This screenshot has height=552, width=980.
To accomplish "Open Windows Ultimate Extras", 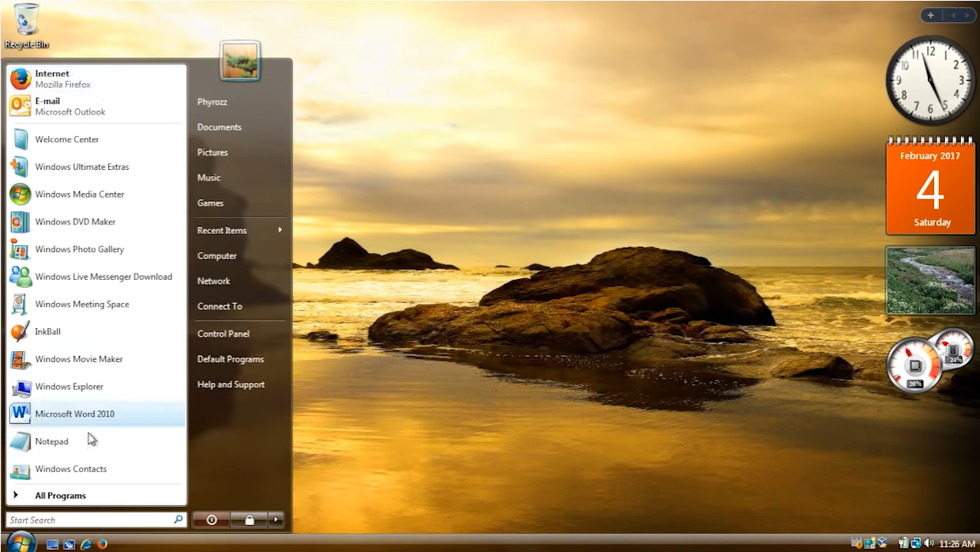I will tap(96, 167).
